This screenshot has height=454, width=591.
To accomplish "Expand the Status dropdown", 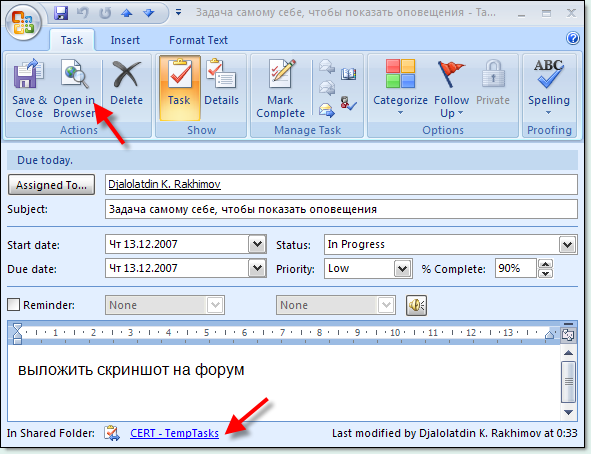I will tap(567, 245).
